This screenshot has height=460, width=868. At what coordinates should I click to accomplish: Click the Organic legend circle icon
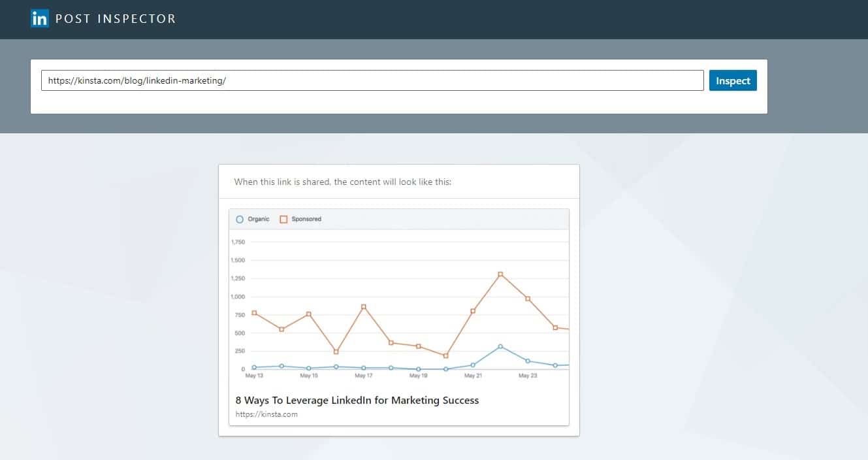240,220
